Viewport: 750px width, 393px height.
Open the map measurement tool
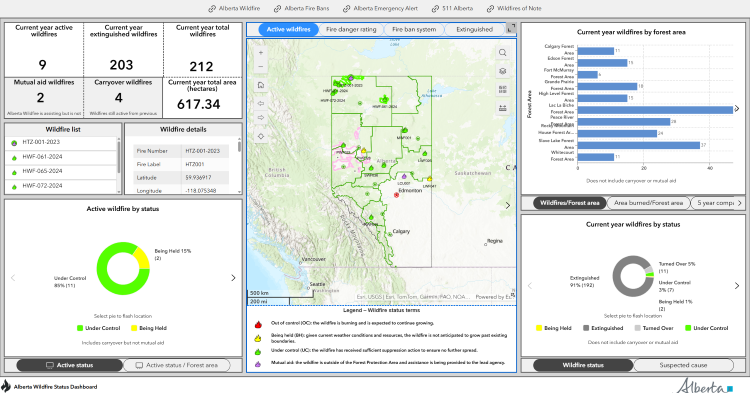coord(503,108)
